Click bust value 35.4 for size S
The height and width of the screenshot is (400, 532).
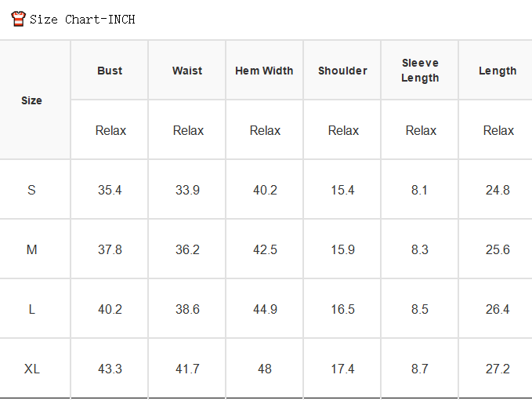(110, 190)
